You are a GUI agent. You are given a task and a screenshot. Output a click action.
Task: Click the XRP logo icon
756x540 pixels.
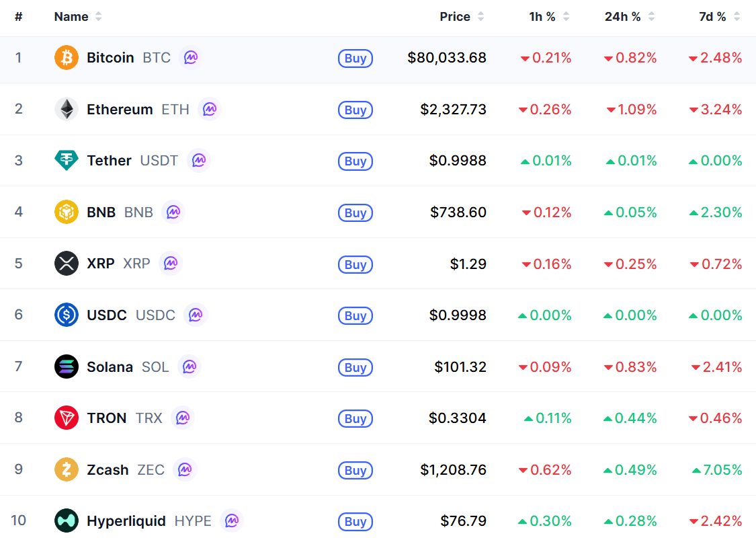click(x=67, y=264)
